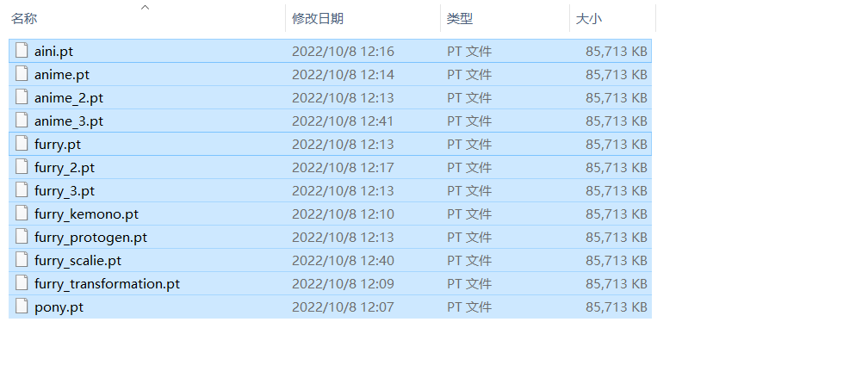868x390 pixels.
Task: Click the file icon next to furry_3.pt
Action: click(22, 189)
